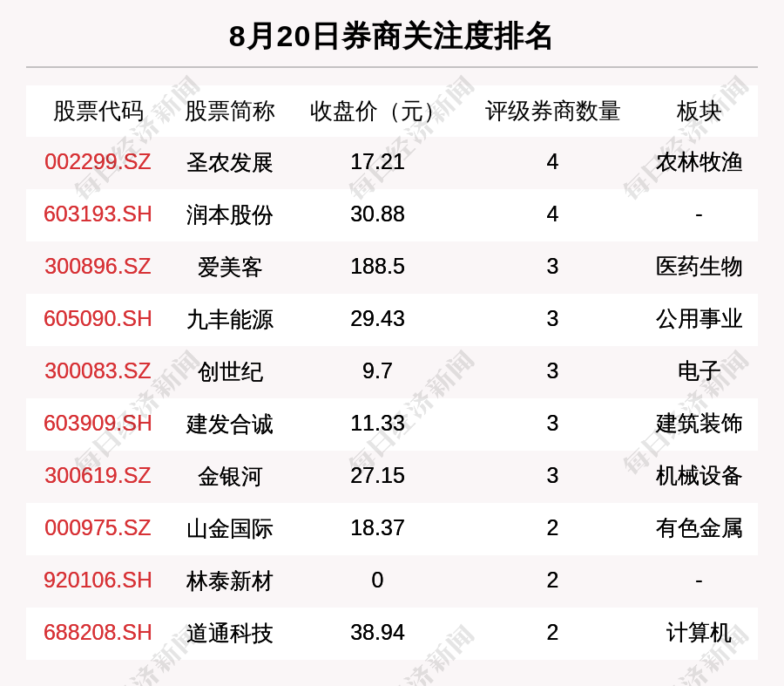
Task: Select stock code 603193.SH
Action: (x=98, y=214)
